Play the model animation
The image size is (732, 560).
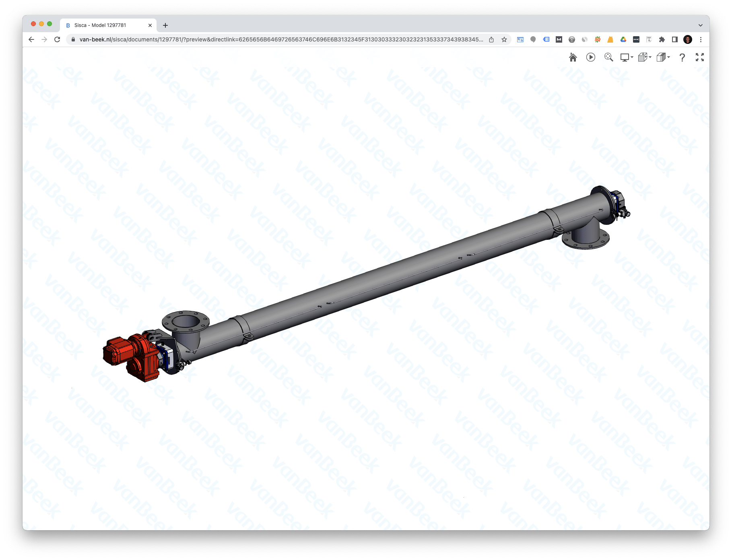591,58
